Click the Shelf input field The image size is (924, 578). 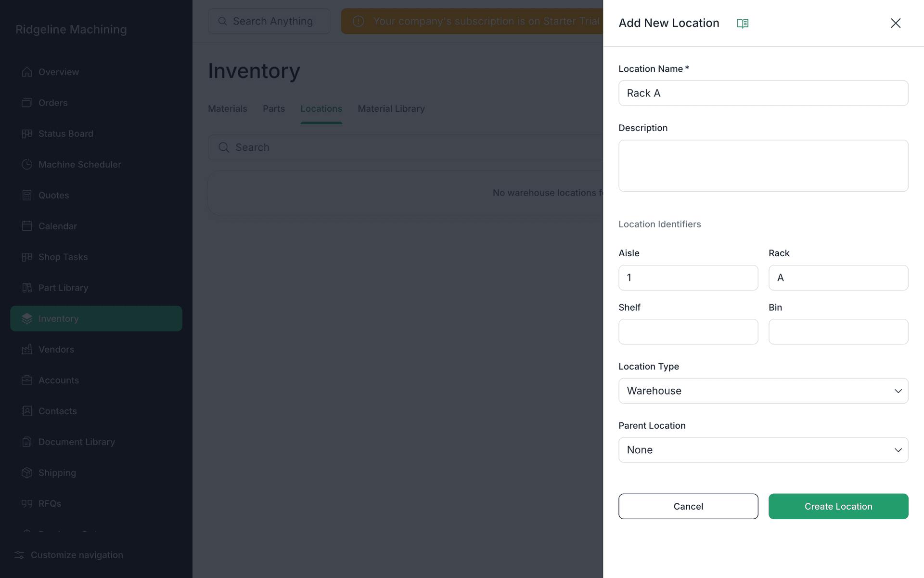tap(688, 331)
